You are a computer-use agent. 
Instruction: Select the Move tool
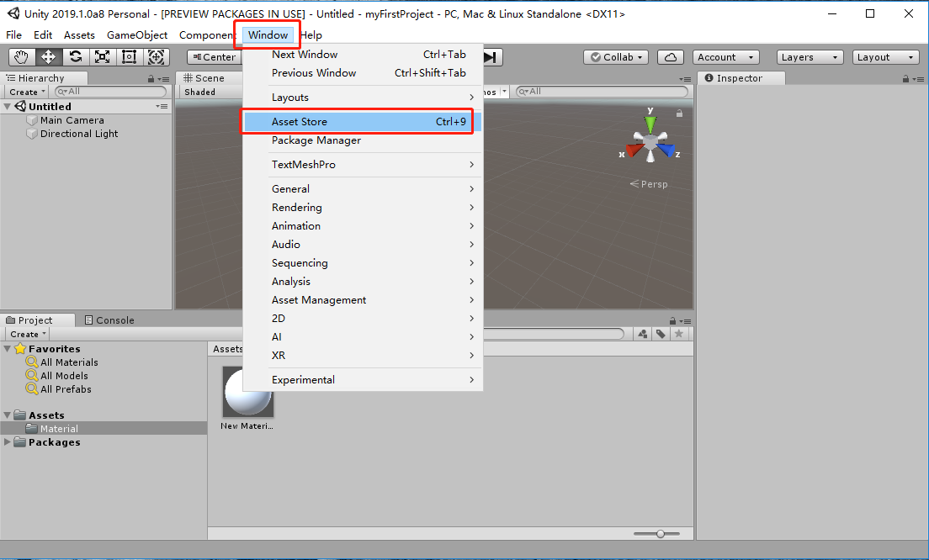48,57
